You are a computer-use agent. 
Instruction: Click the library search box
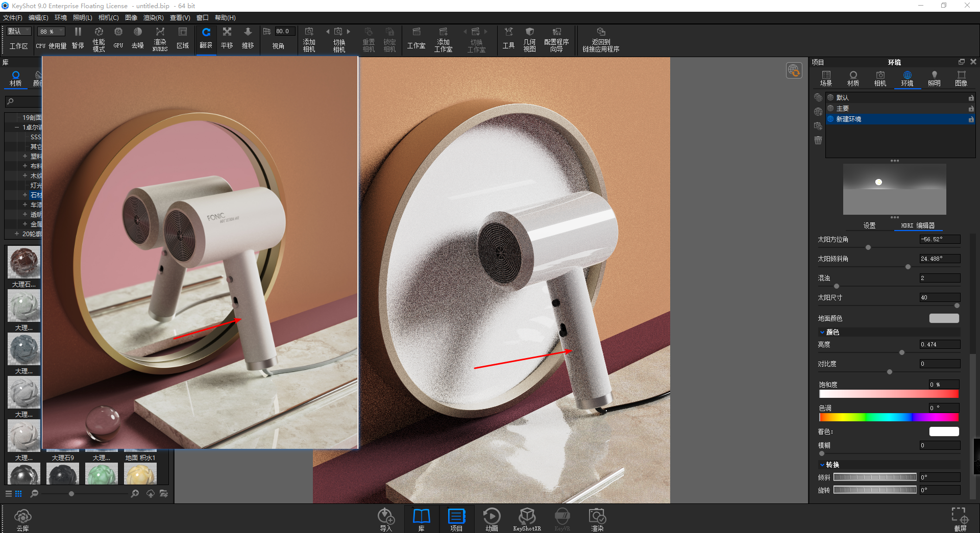tap(23, 101)
